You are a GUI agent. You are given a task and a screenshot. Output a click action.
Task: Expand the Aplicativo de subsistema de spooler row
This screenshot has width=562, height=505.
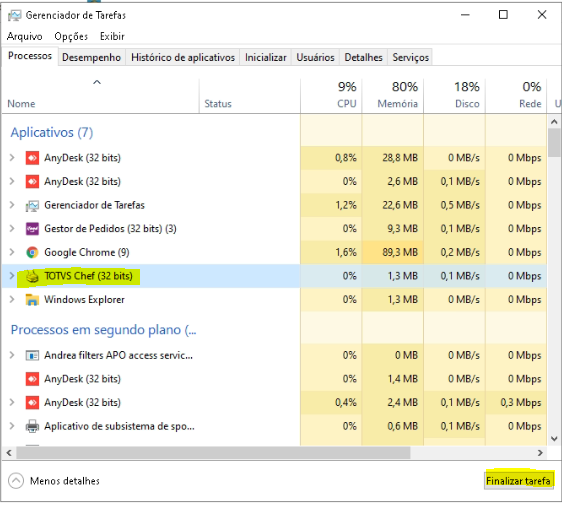coord(12,426)
